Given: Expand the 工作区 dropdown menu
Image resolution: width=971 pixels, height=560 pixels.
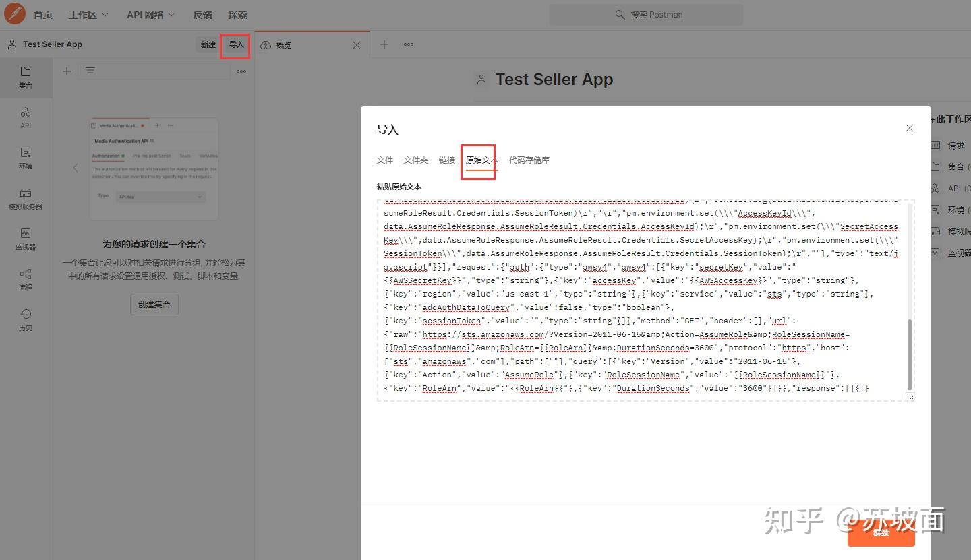Looking at the screenshot, I should [x=88, y=14].
